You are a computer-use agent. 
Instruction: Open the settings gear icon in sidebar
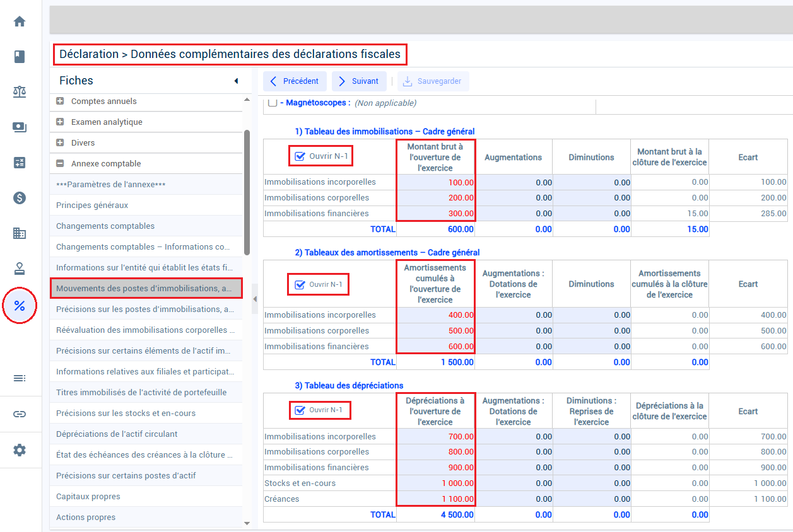click(20, 450)
